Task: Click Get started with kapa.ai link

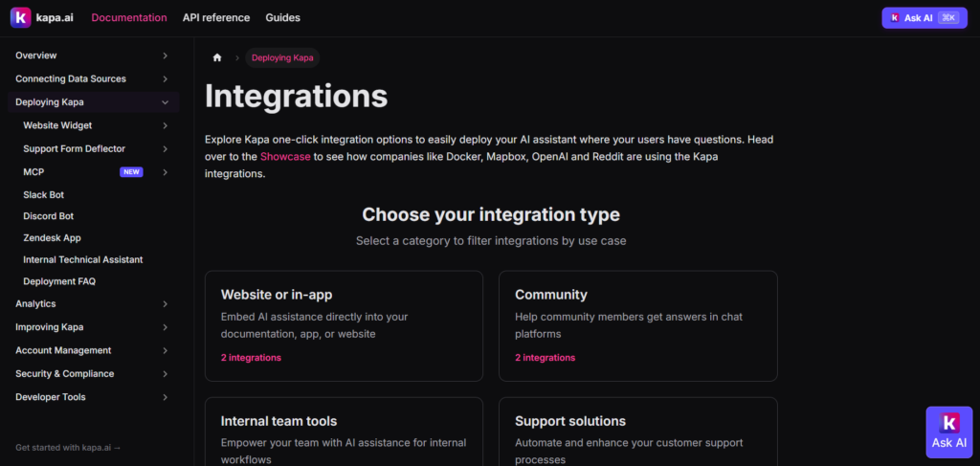Action: click(x=68, y=447)
